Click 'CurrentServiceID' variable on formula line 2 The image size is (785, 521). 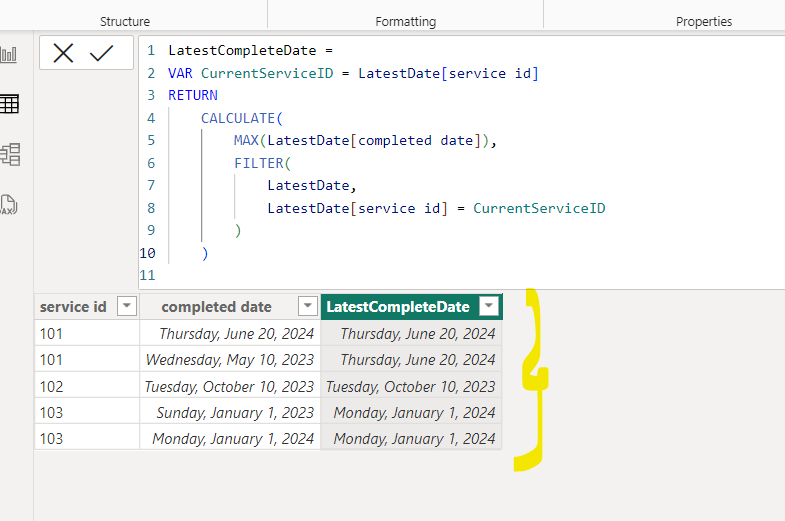click(x=267, y=73)
